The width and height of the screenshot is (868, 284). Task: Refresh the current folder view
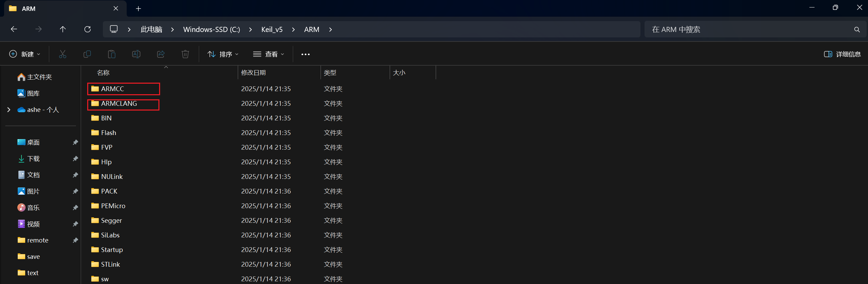click(x=88, y=29)
